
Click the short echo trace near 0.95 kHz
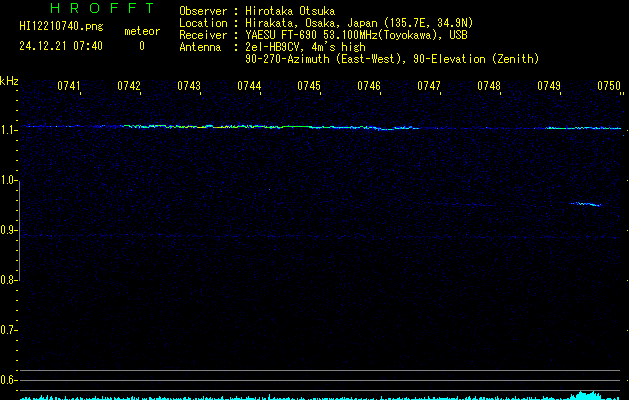(586, 204)
